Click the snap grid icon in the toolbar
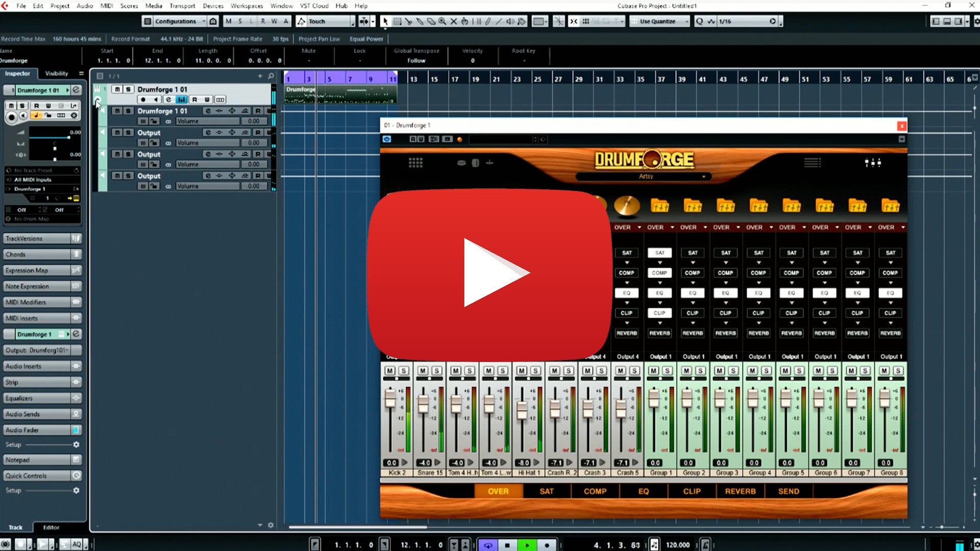980x551 pixels. point(586,21)
